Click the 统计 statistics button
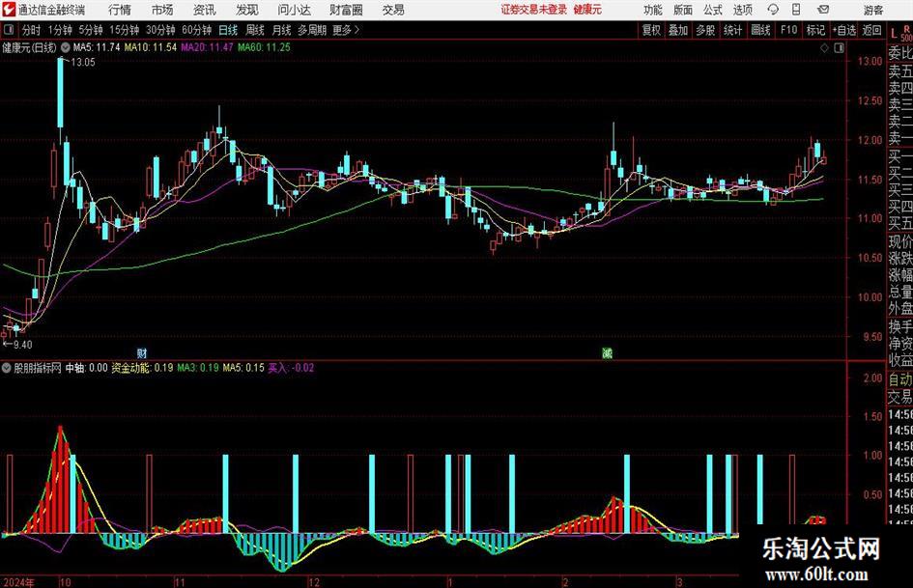Screen dimensions: 913x588 [732, 30]
